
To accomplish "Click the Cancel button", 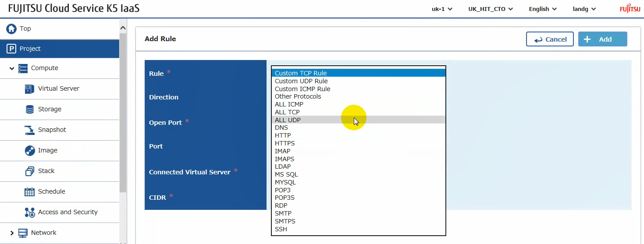I will coord(550,39).
